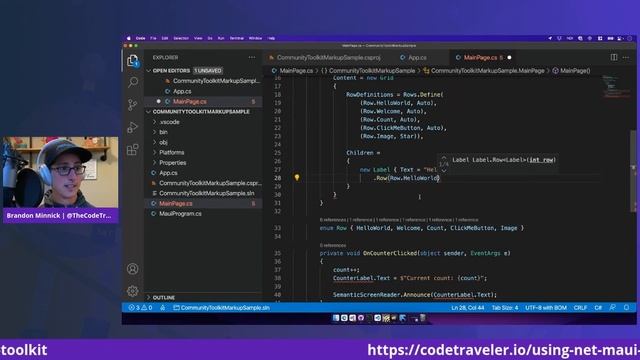The width and height of the screenshot is (640, 360).
Task: Open the Trash in the Dock
Action: click(x=423, y=318)
